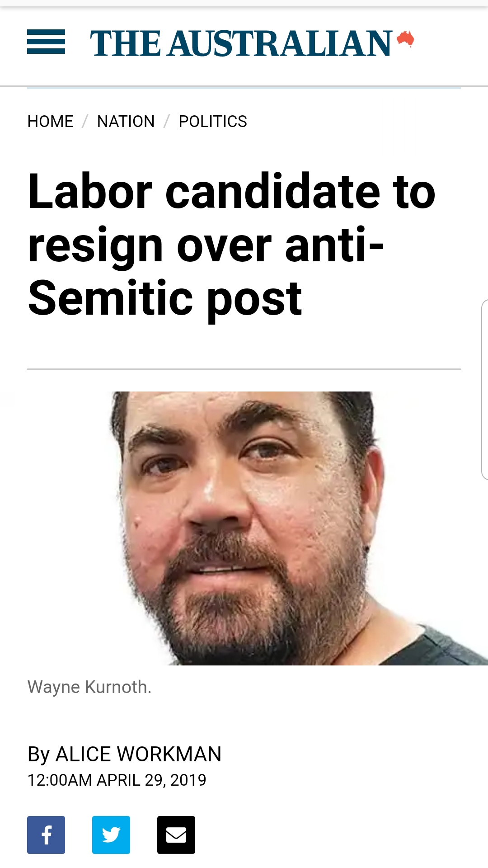488x868 pixels.
Task: Open the HOME breadcrumb
Action: 50,121
